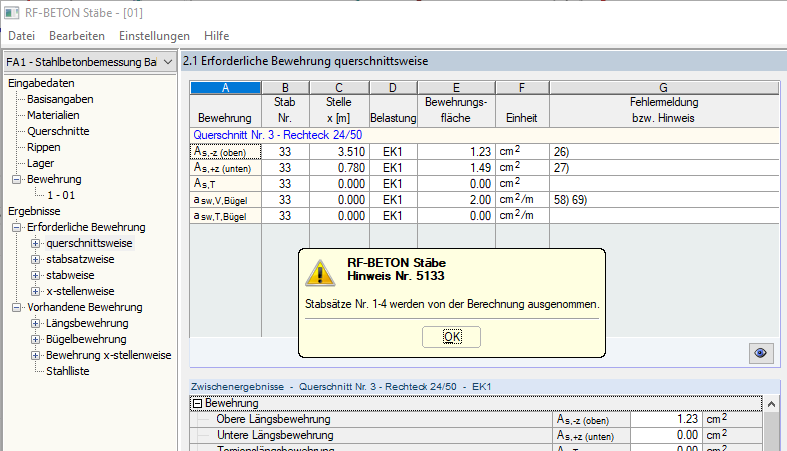Open the Datei menu

click(22, 36)
